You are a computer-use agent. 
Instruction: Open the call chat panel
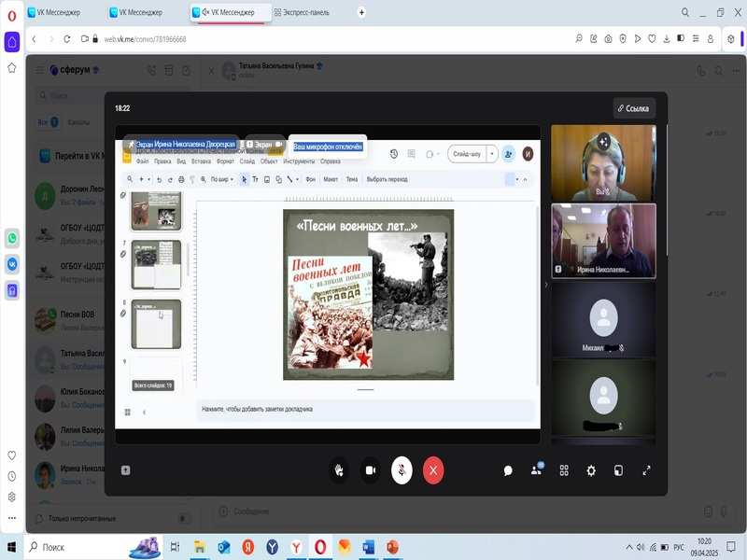pos(508,471)
